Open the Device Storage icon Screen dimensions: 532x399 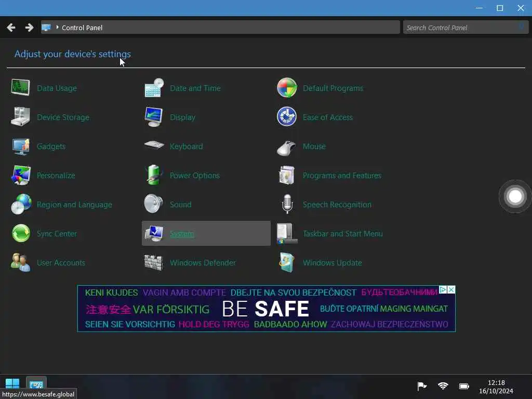pyautogui.click(x=20, y=117)
